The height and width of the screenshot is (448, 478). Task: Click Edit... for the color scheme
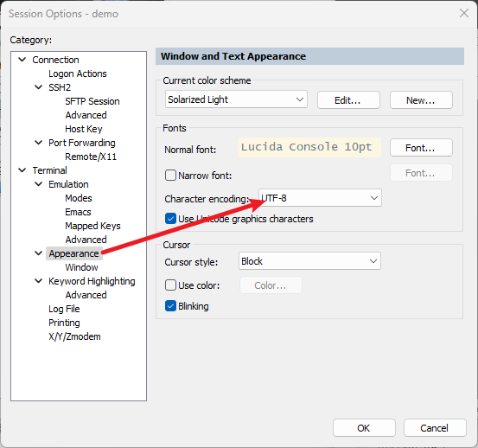click(348, 100)
